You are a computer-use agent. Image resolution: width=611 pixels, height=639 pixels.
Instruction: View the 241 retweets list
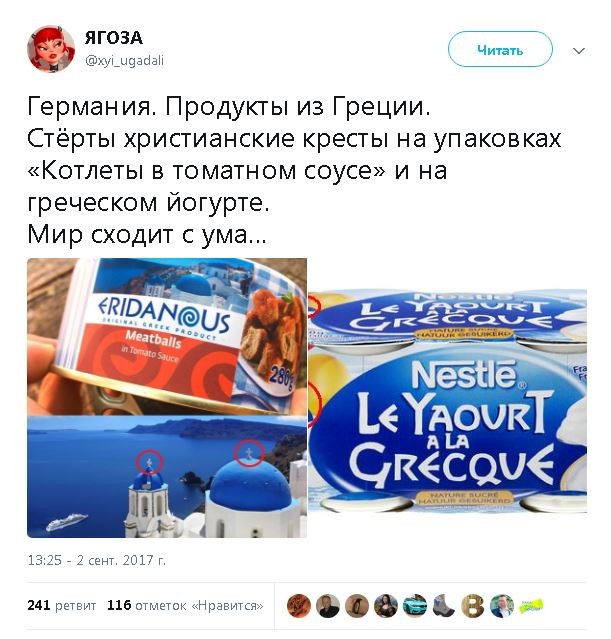pyautogui.click(x=62, y=605)
